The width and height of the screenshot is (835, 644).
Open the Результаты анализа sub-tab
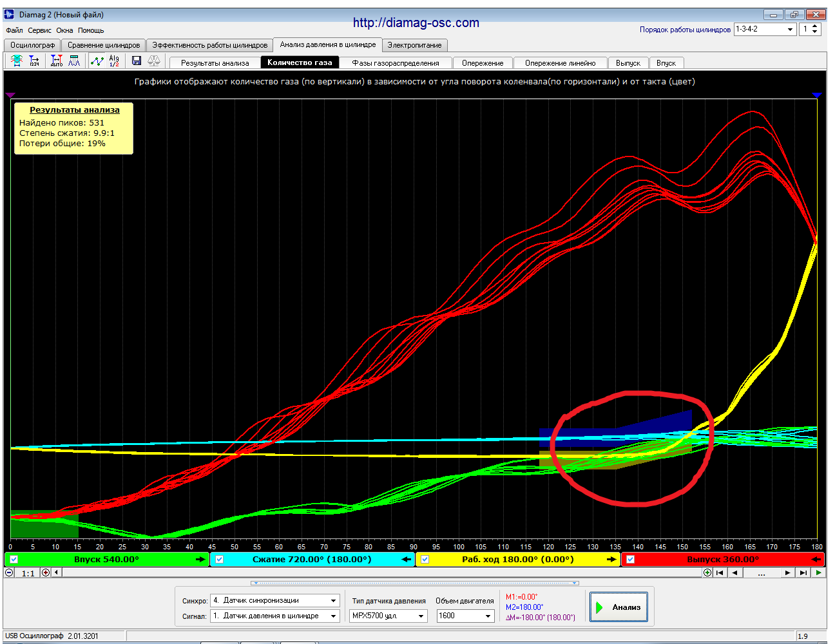[215, 63]
